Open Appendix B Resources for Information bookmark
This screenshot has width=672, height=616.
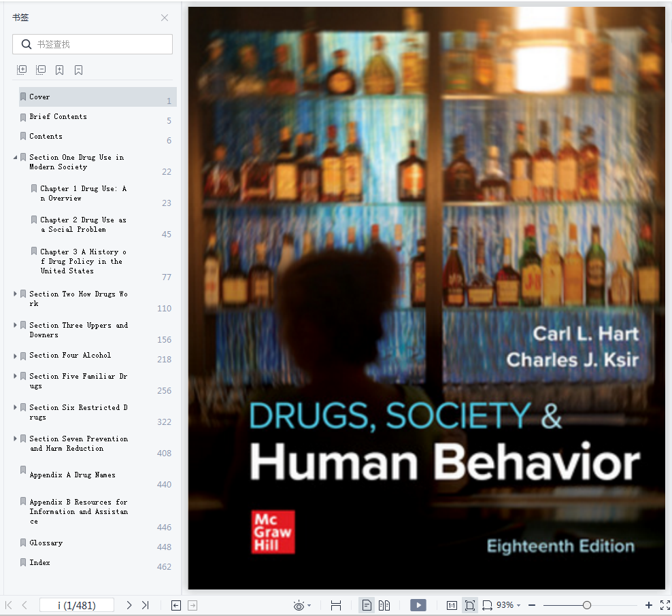(79, 511)
